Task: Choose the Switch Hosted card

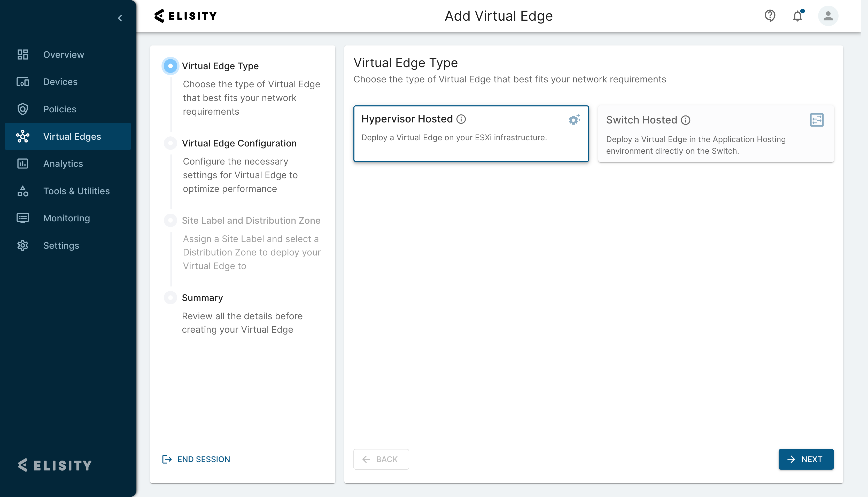Action: coord(716,134)
